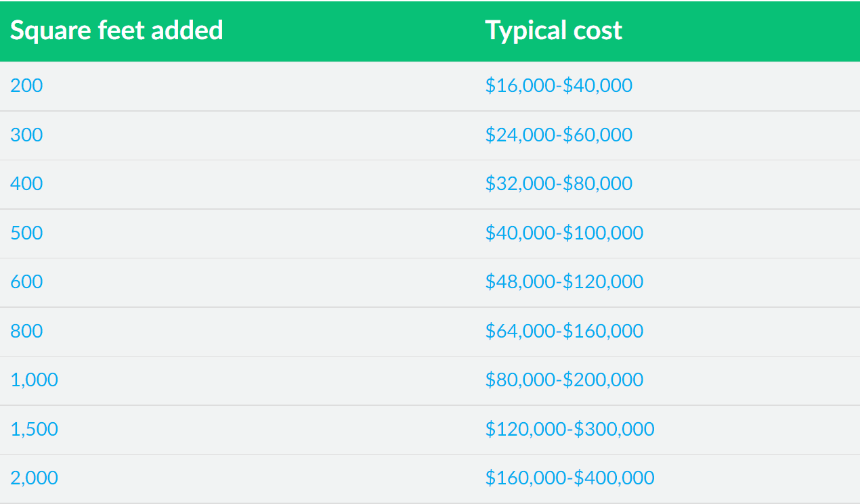Click the $24,000-$60,000 cost range

pos(559,135)
